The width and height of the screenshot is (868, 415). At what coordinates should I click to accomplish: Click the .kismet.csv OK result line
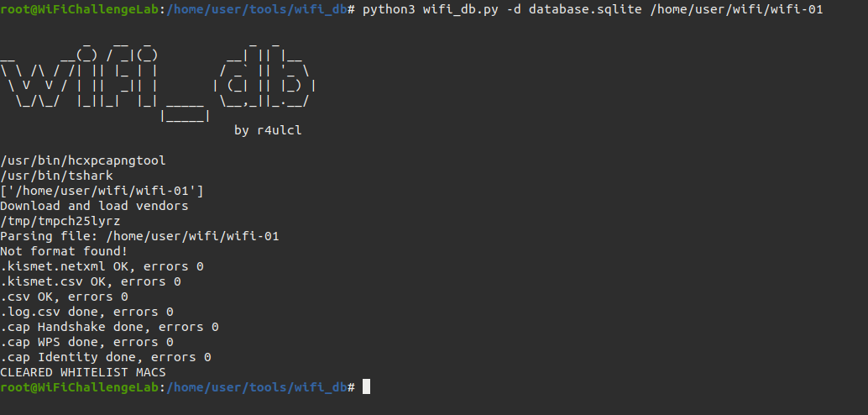tap(91, 281)
